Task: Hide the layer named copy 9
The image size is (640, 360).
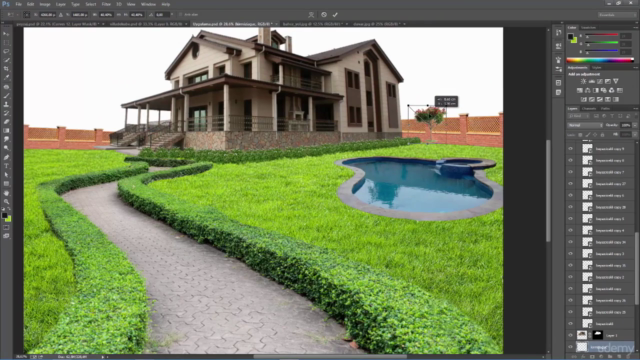Action: [x=571, y=149]
